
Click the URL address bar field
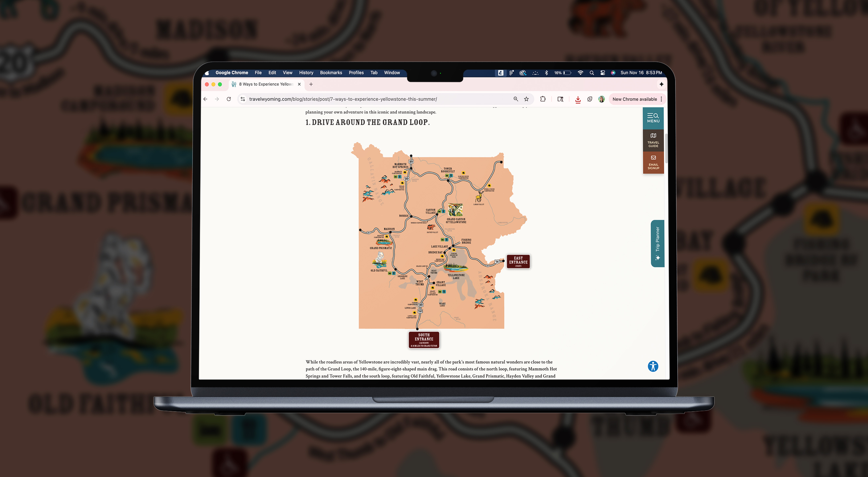(371, 99)
